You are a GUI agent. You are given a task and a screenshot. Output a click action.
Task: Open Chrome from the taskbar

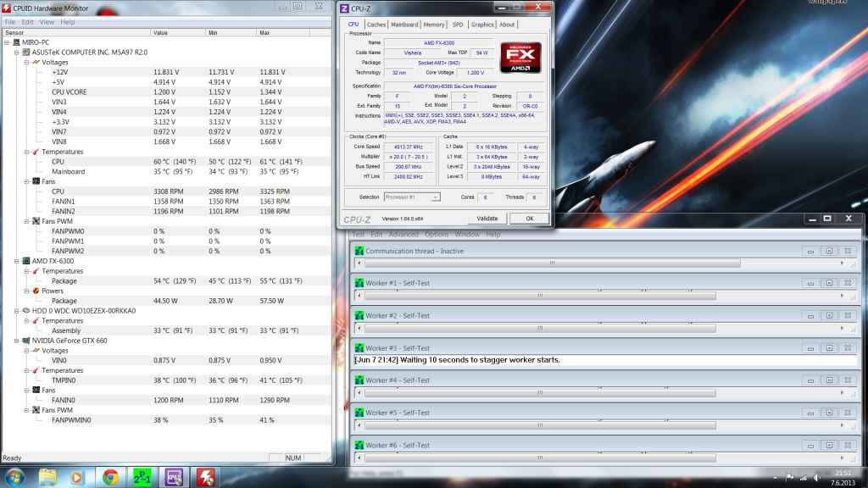[109, 476]
